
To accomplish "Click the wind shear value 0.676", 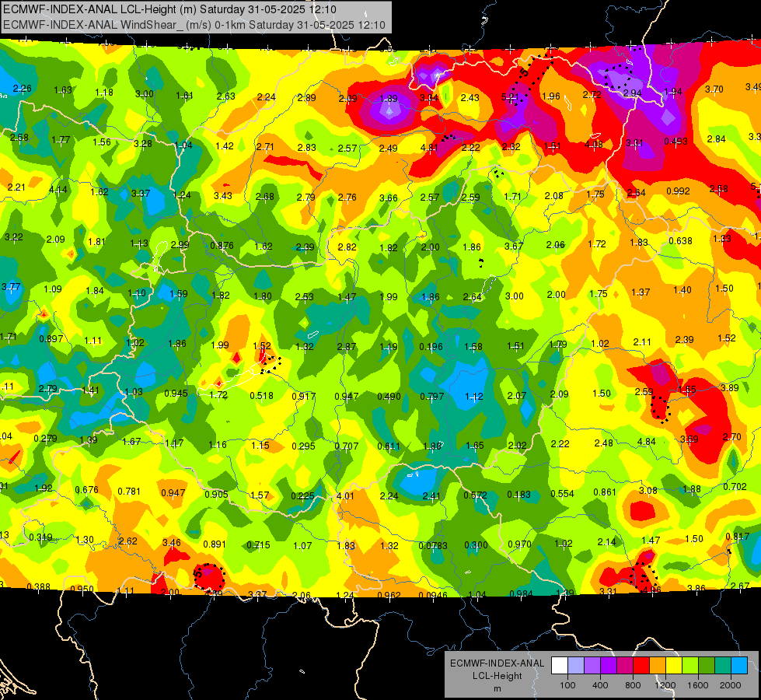I will pos(86,490).
